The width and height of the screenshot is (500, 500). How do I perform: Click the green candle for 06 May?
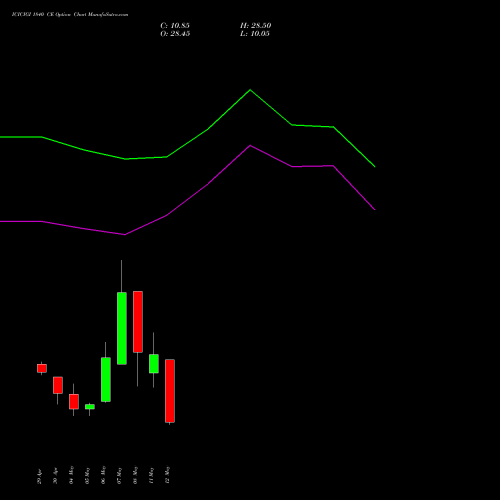(x=106, y=380)
